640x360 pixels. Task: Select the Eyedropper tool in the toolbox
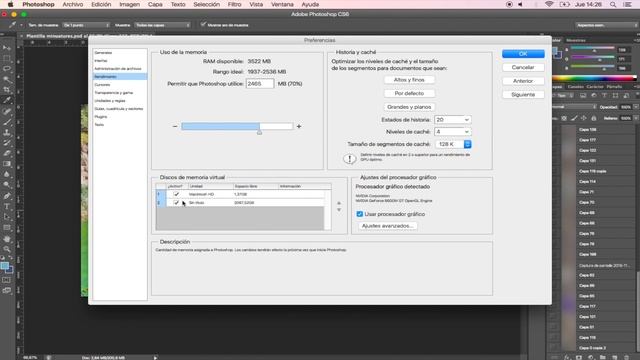click(x=7, y=101)
